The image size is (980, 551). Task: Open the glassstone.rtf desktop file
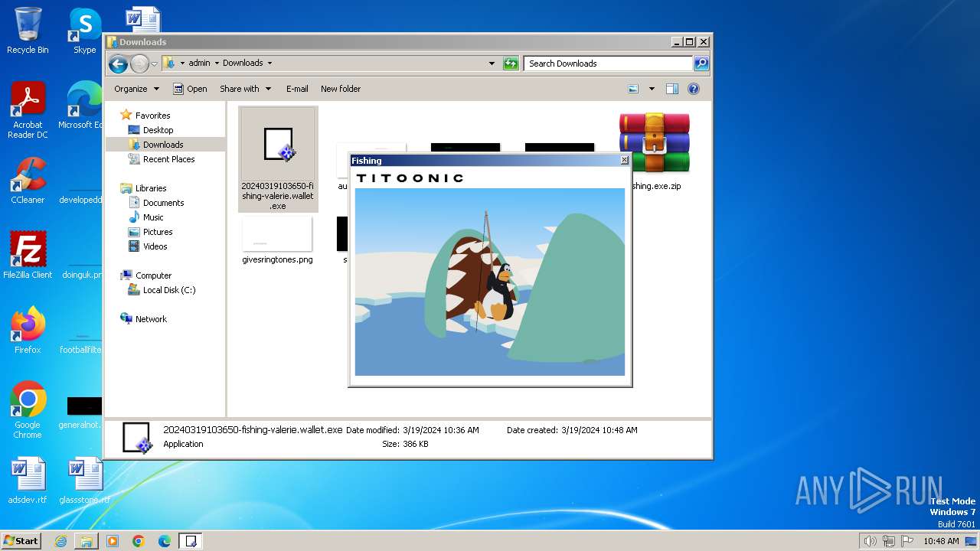coord(84,481)
